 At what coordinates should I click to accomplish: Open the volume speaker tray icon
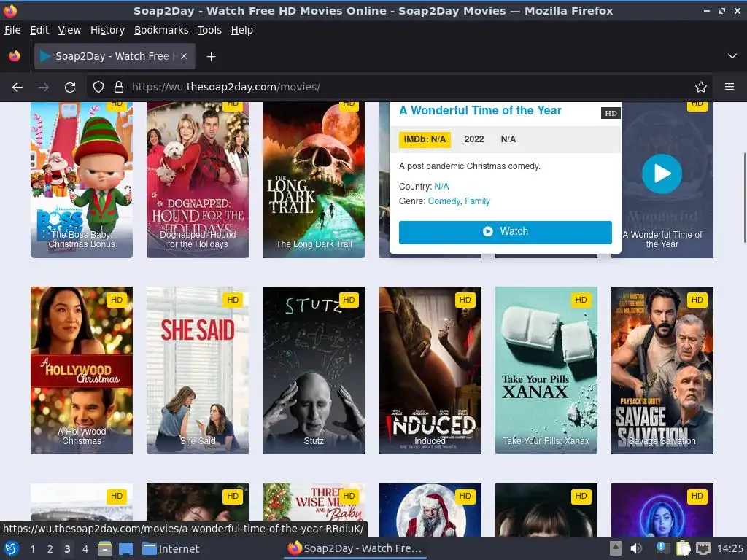coord(636,548)
